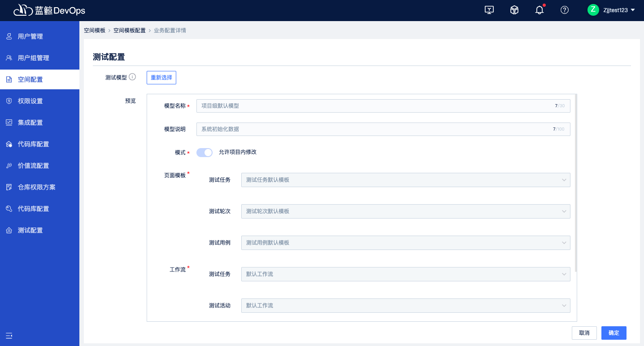Expand the Zjjtest123 account dropdown arrow
Screen dimensions: 644x346
[x=632, y=10]
